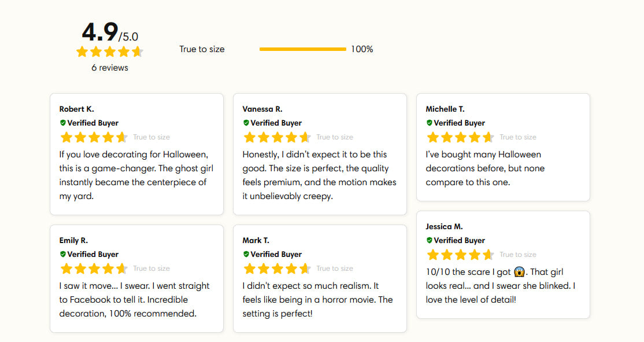
Task: Click the 100% label beside the size bar
Action: pos(362,50)
